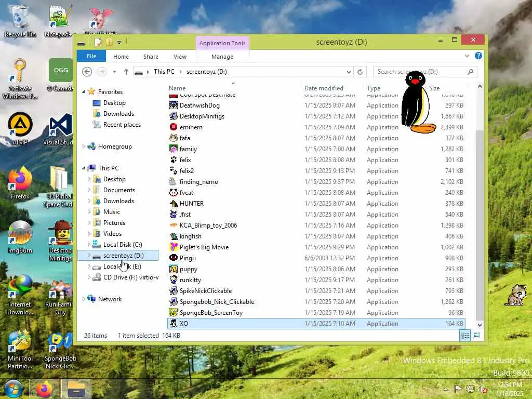Click screentoyz (D:) breadcrumb segment
Viewport: 532px width, 399px height.
(x=207, y=72)
